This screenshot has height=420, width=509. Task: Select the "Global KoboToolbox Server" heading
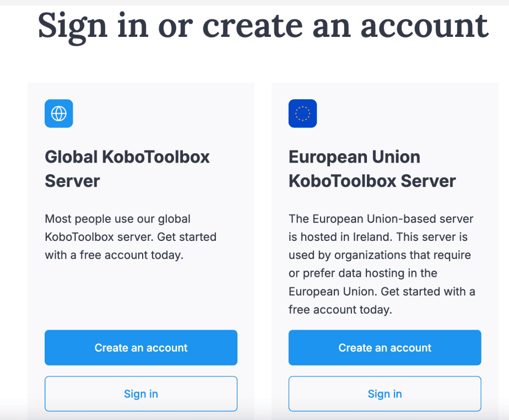[127, 169]
